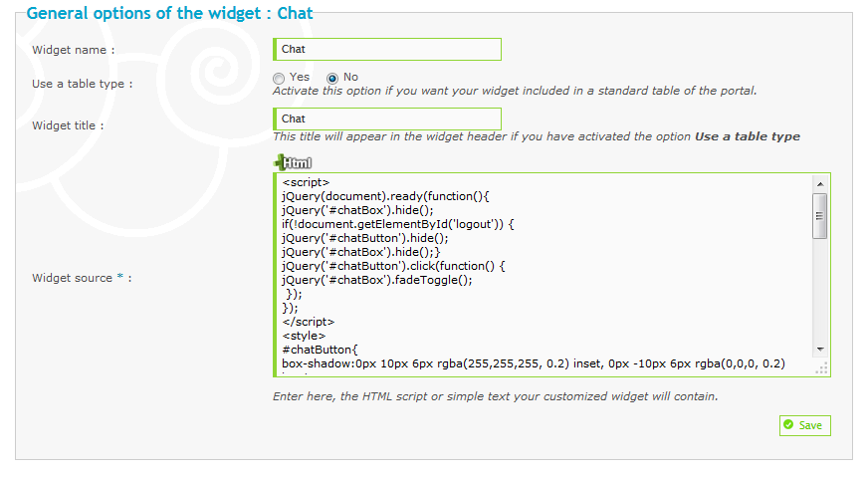Focus the Widget title input field
This screenshot has width=868, height=477.
click(x=387, y=119)
